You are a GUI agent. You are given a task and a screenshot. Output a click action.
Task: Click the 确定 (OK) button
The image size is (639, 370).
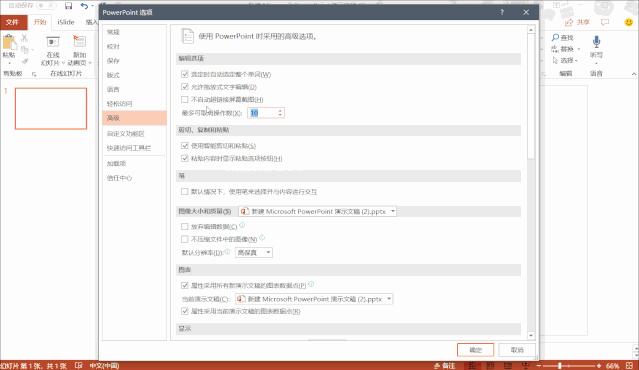pyautogui.click(x=475, y=350)
